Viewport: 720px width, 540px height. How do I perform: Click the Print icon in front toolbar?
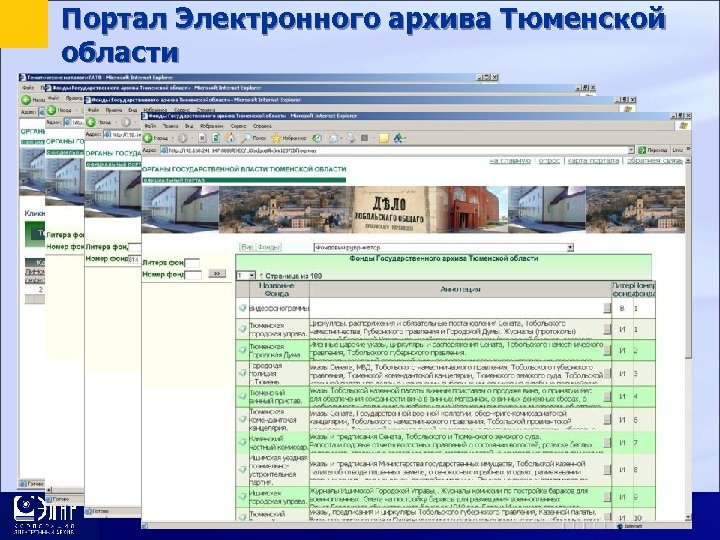pos(351,138)
